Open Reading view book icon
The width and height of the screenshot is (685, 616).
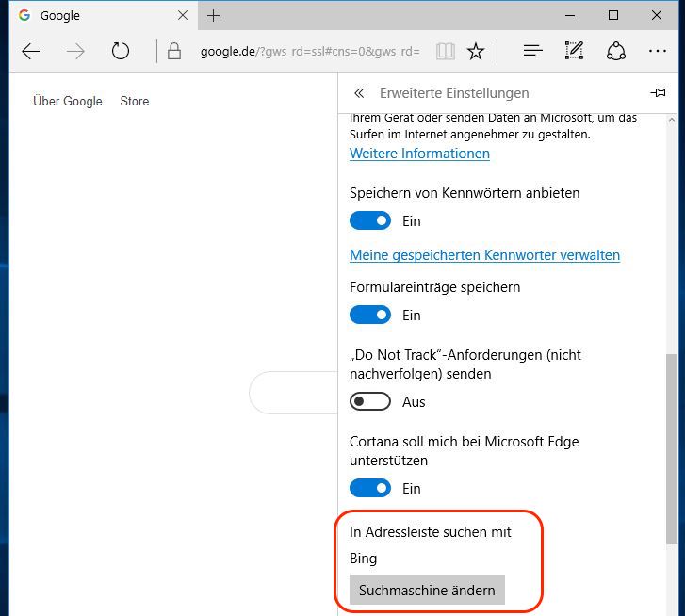(445, 52)
